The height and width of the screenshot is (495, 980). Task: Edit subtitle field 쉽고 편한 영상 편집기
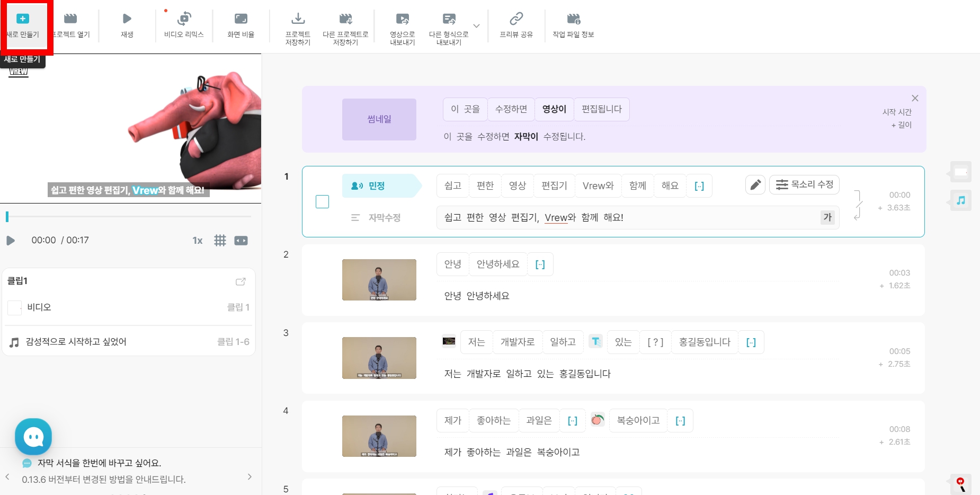point(638,218)
